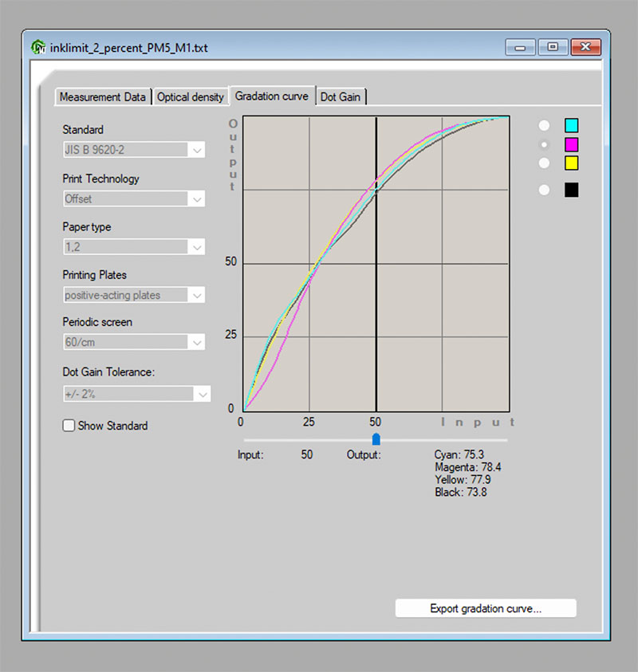Screen dimensions: 638x672
Task: Switch to the Measurement Data tab
Action: click(103, 96)
